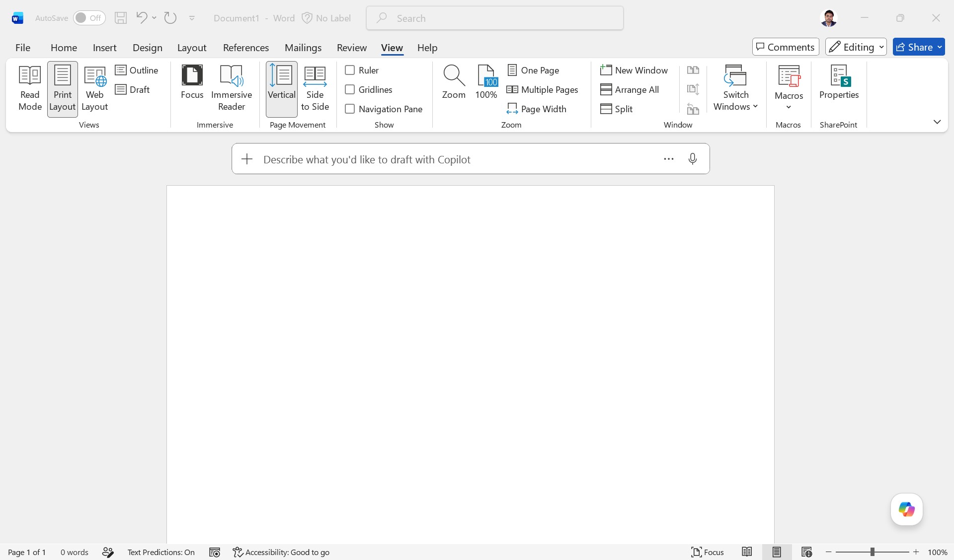954x560 pixels.
Task: Open the Macros dropdown
Action: [x=789, y=89]
